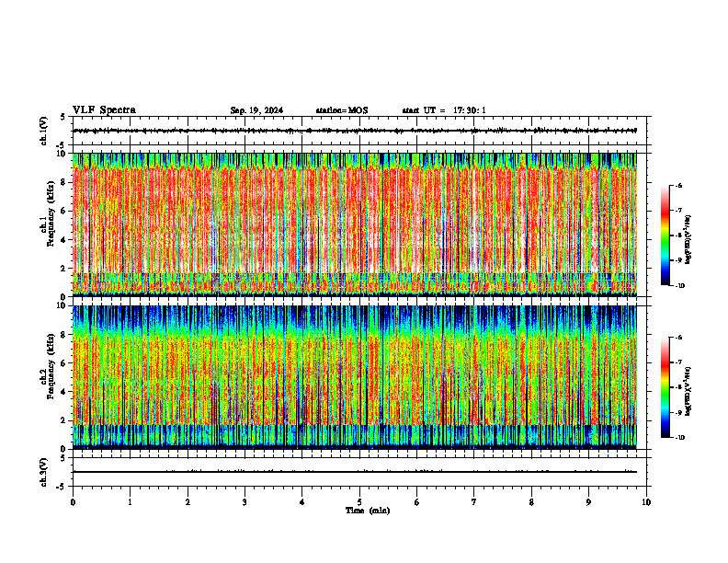Image resolution: width=728 pixels, height=563 pixels.
Task: Click the "2" kHz tick of ch.2 spectrogram
Action: (63, 420)
